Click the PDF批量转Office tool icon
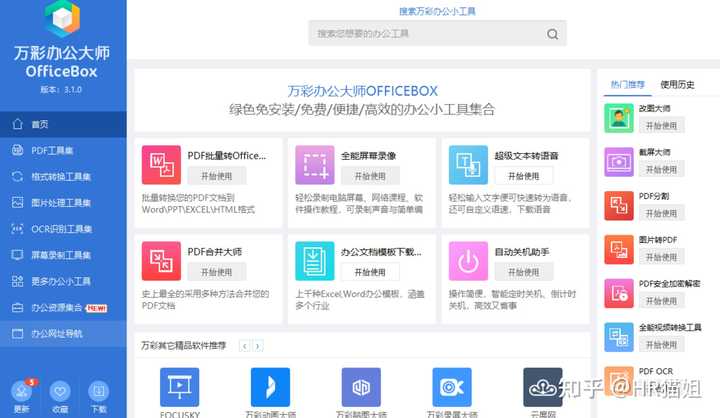The width and height of the screenshot is (720, 418). 161,165
